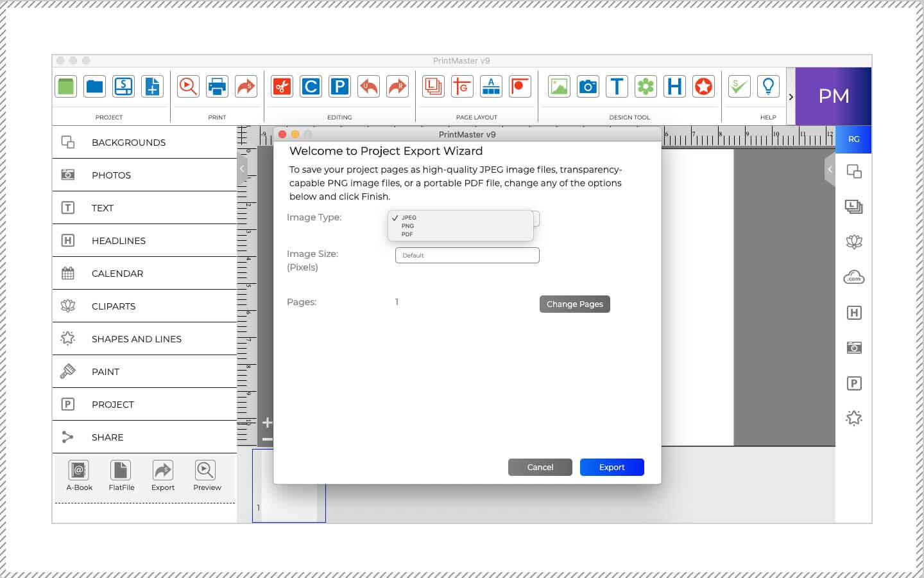
Task: Click the blue camera icon in Design Tool
Action: [588, 86]
